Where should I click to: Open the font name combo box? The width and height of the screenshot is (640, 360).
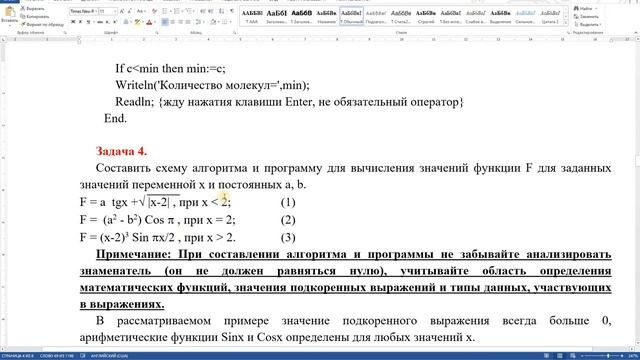pos(83,11)
